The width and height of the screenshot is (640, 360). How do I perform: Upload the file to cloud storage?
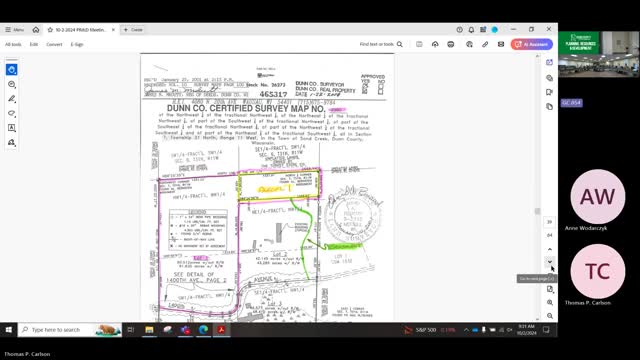pyautogui.click(x=435, y=44)
